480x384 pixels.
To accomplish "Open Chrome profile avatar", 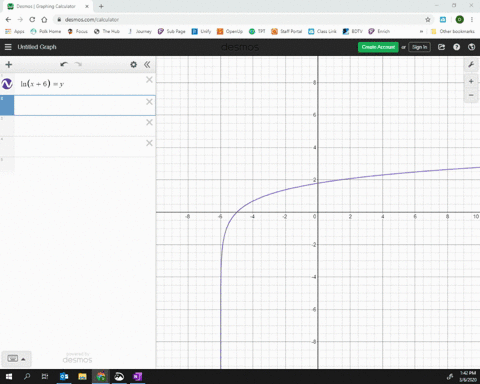I will (460, 20).
